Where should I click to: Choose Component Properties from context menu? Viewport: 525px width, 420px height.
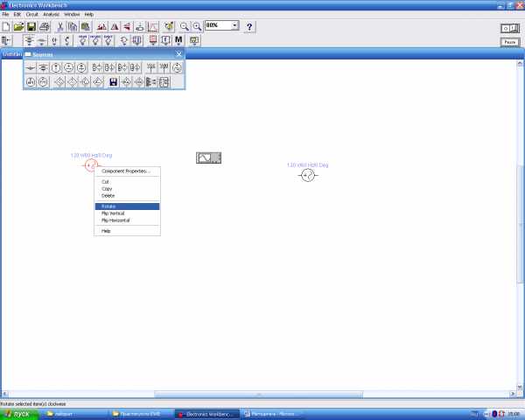[127, 171]
